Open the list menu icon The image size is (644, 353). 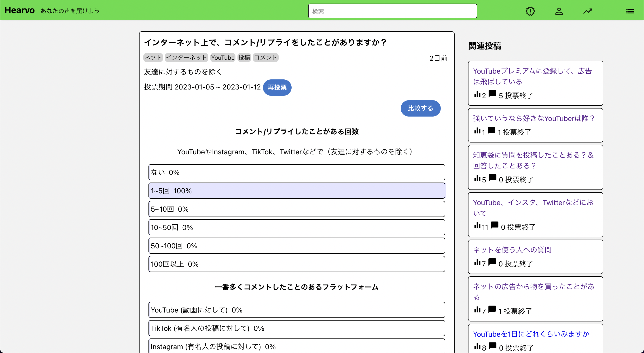coord(629,11)
